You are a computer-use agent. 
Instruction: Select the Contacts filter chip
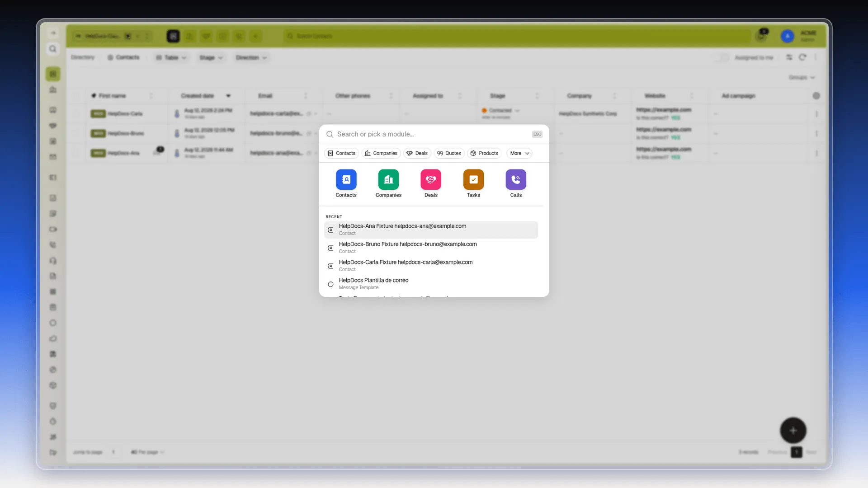341,153
